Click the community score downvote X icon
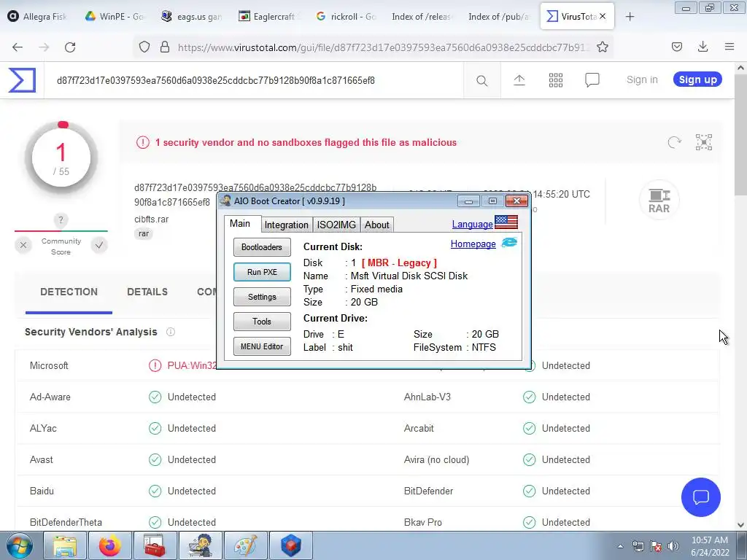Viewport: 747px width, 560px height. pos(23,245)
